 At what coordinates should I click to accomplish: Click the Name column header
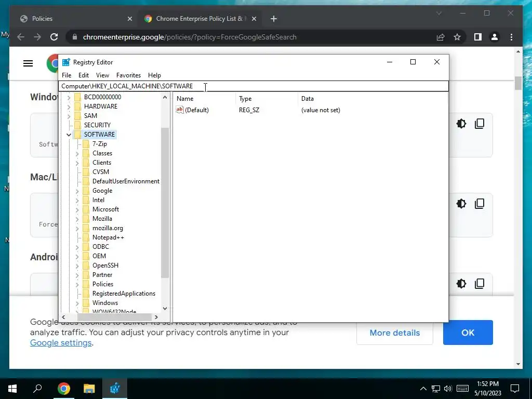tap(205, 99)
